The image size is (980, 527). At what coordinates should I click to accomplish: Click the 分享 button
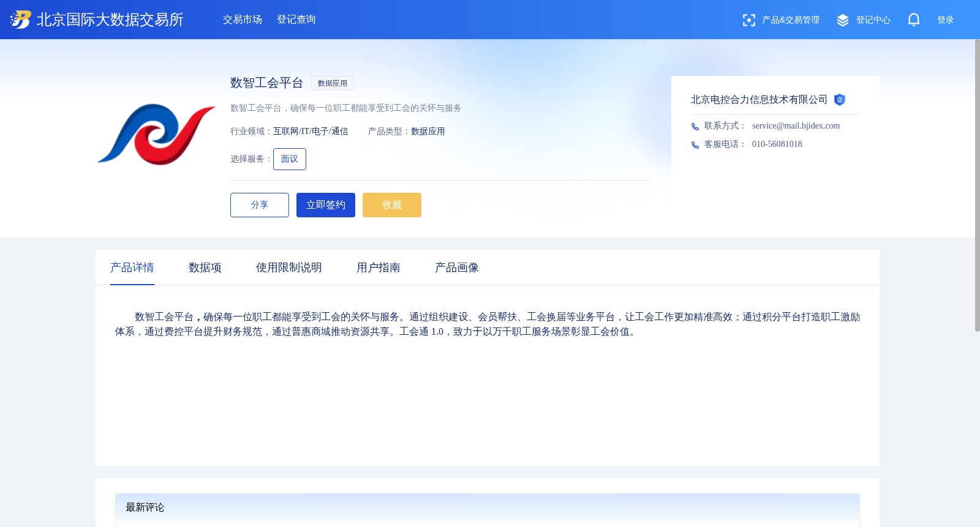tap(260, 205)
